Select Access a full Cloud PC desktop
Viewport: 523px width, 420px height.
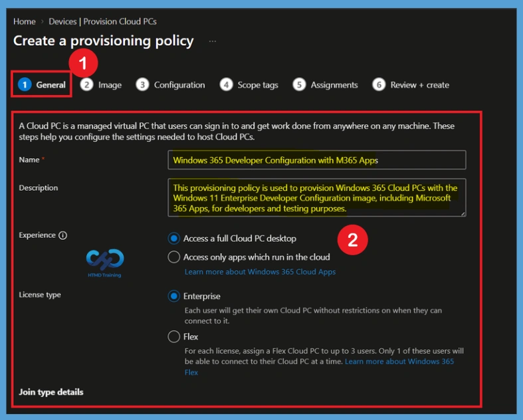(x=173, y=239)
